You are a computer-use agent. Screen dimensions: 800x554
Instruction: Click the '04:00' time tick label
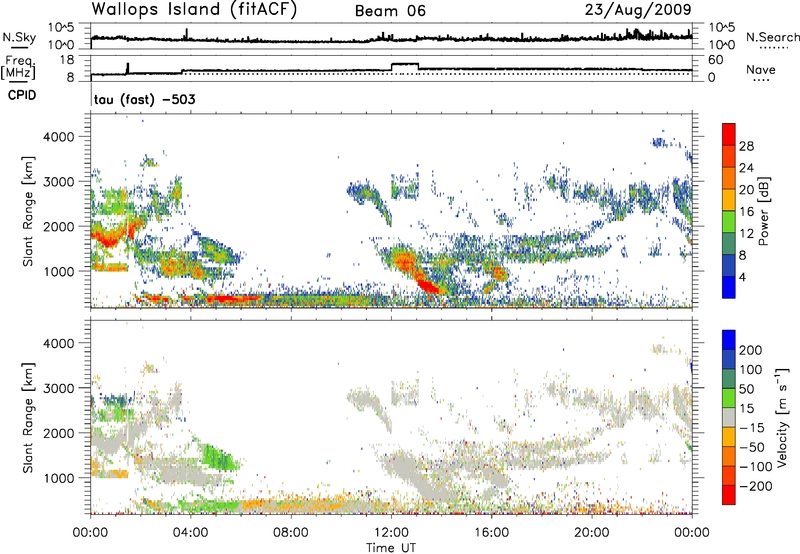[190, 532]
